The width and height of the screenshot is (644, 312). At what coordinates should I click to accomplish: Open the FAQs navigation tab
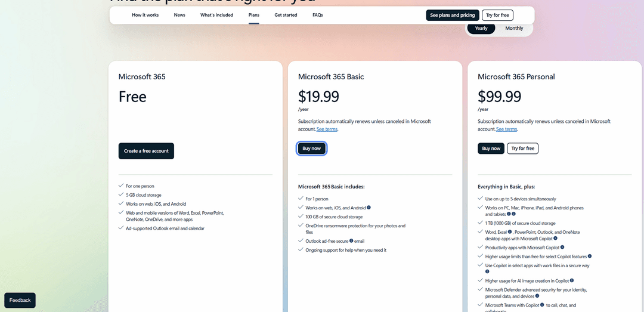[317, 15]
